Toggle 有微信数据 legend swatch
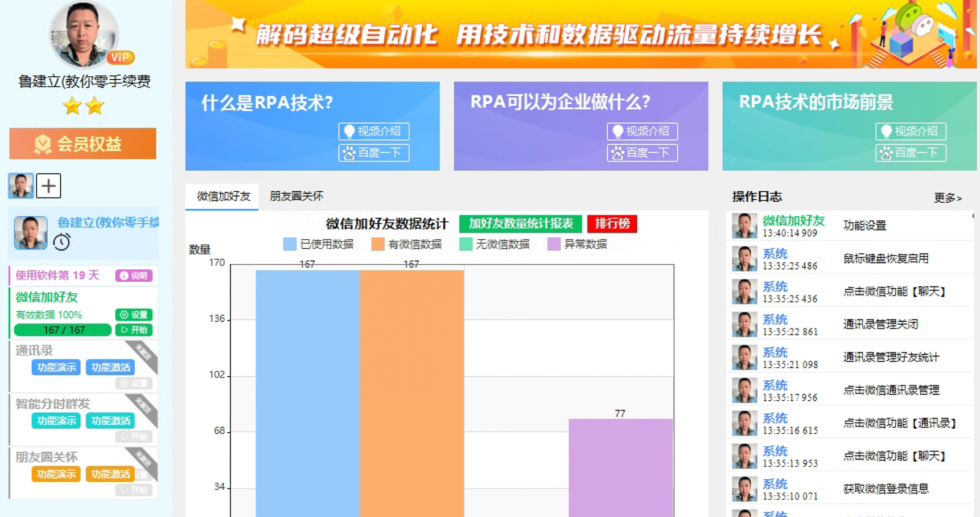Viewport: 980px width, 517px height. pyautogui.click(x=378, y=244)
